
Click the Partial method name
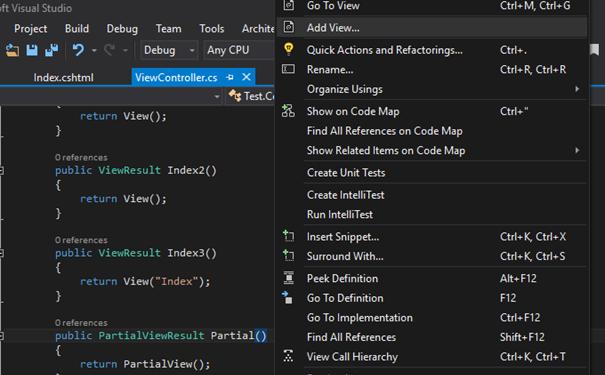click(x=232, y=335)
